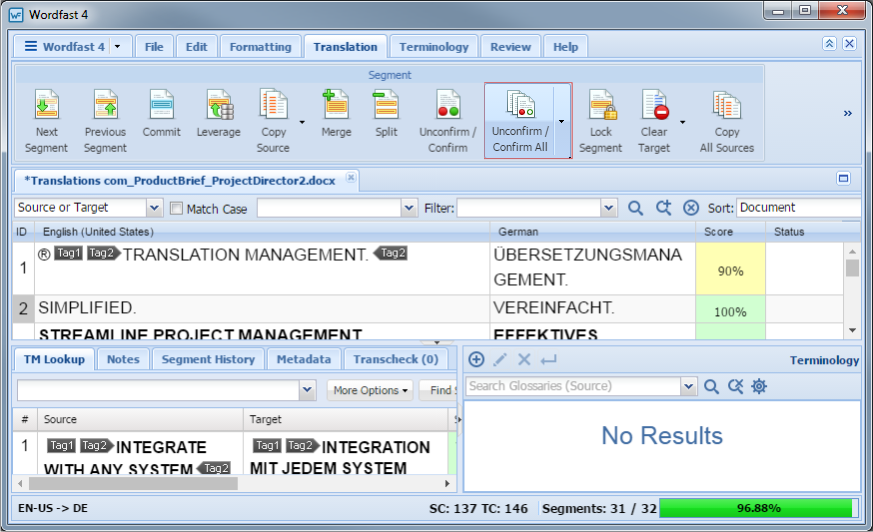
Task: Click the Status column header
Action: coord(804,231)
